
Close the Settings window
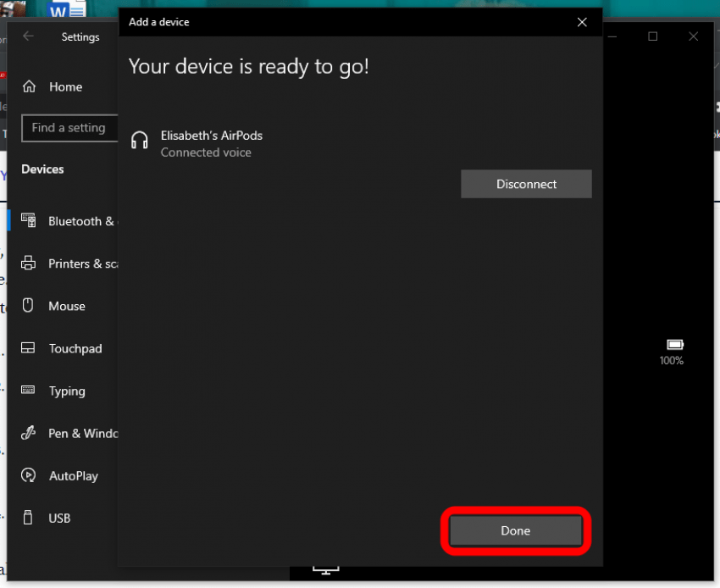tap(694, 36)
